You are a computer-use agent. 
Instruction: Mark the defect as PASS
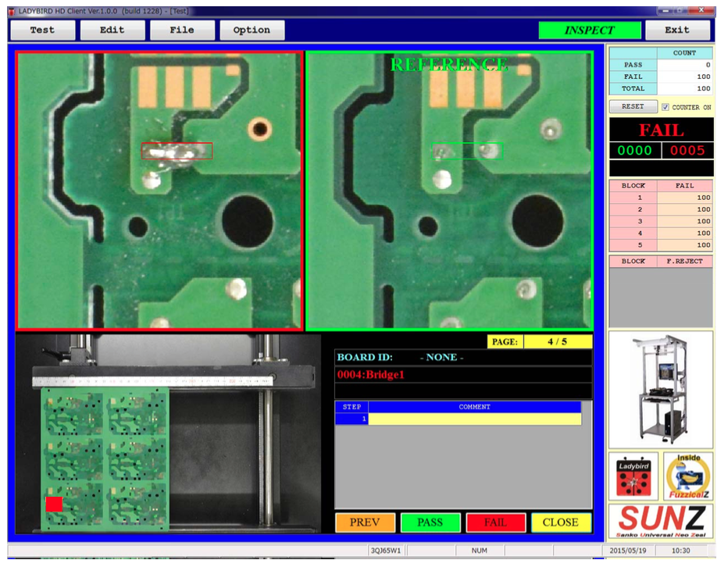click(430, 522)
